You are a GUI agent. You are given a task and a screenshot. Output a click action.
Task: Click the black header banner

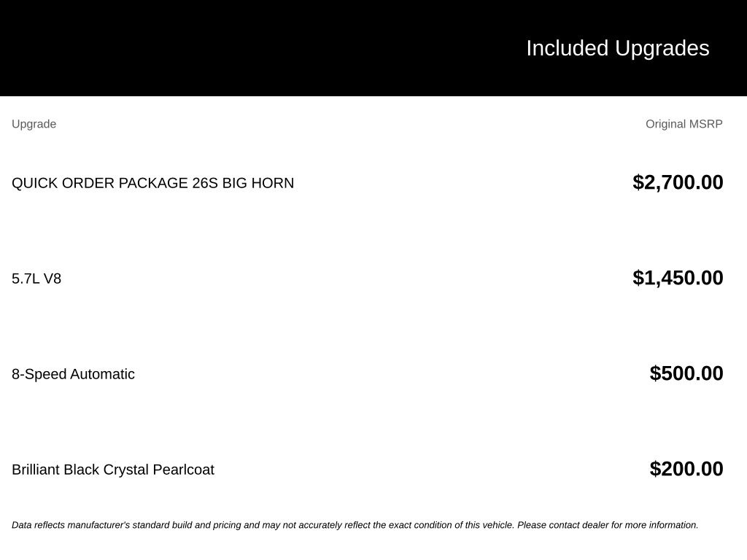coord(373,48)
